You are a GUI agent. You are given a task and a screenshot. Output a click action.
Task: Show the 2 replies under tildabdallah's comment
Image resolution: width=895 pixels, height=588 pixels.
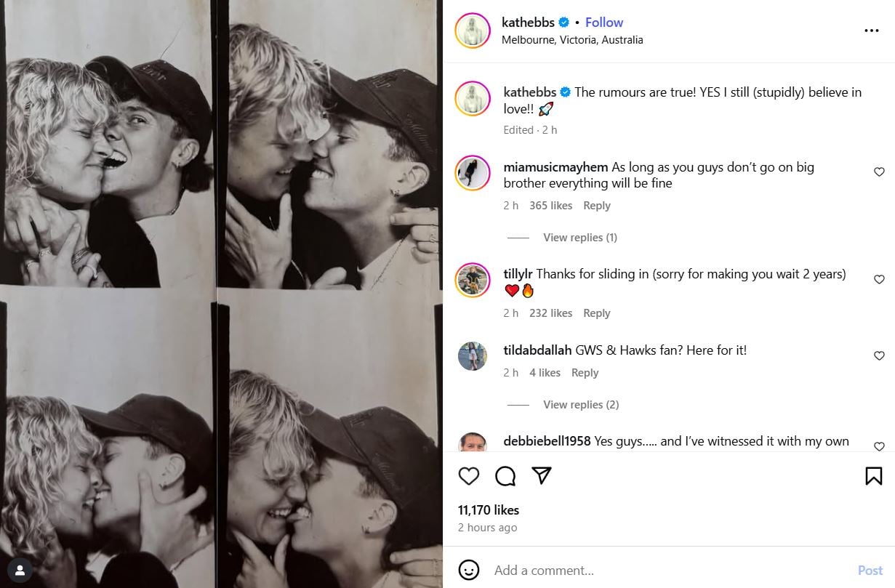(x=580, y=404)
